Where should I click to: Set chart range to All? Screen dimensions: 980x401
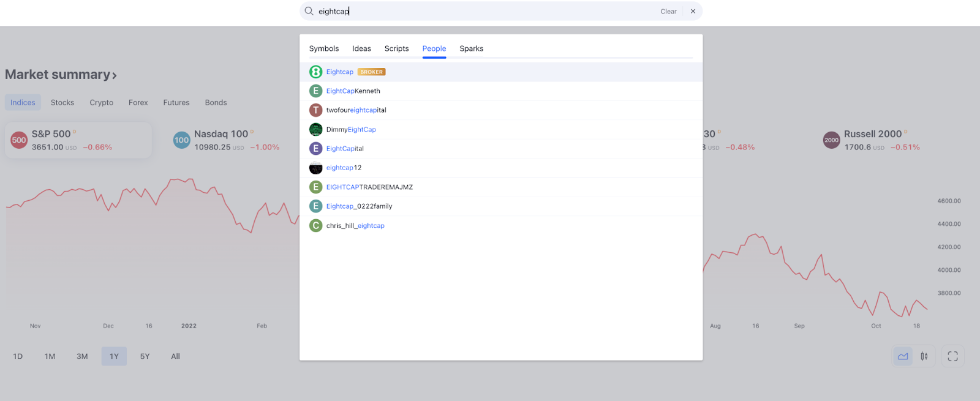[x=175, y=356]
